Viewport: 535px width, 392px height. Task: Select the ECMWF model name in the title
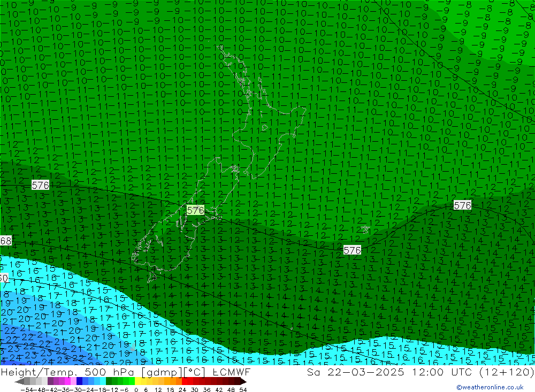pyautogui.click(x=231, y=372)
